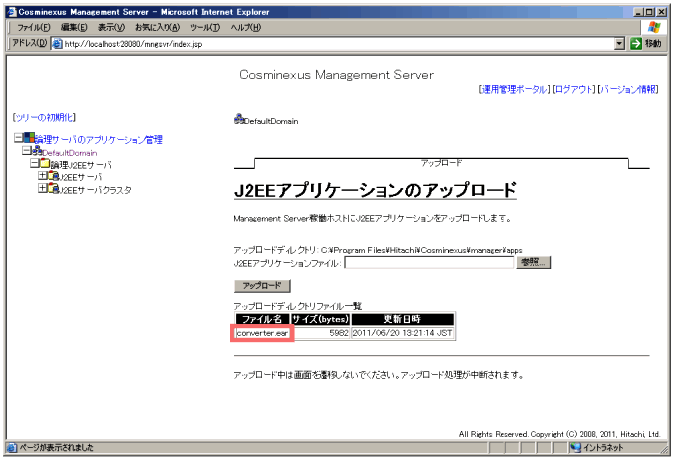
Task: Minimize the Internet Explorer window
Action: (638, 12)
